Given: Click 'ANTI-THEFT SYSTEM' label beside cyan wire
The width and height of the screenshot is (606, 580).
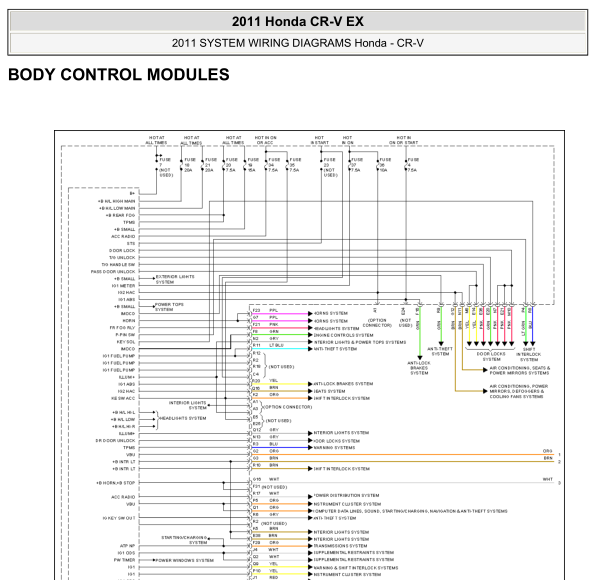Looking at the screenshot, I should coord(335,349).
